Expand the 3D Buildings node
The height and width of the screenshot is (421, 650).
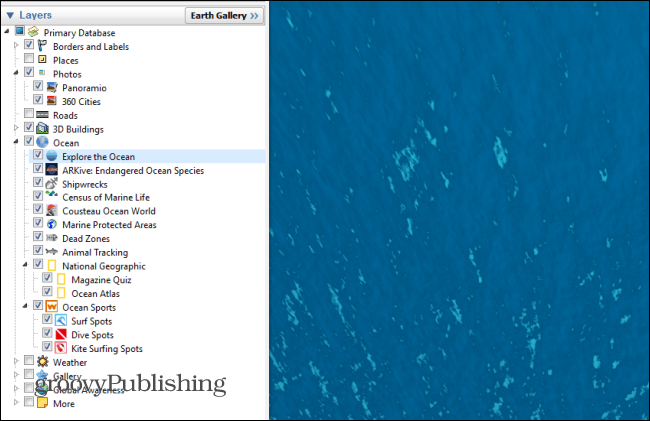[x=16, y=128]
